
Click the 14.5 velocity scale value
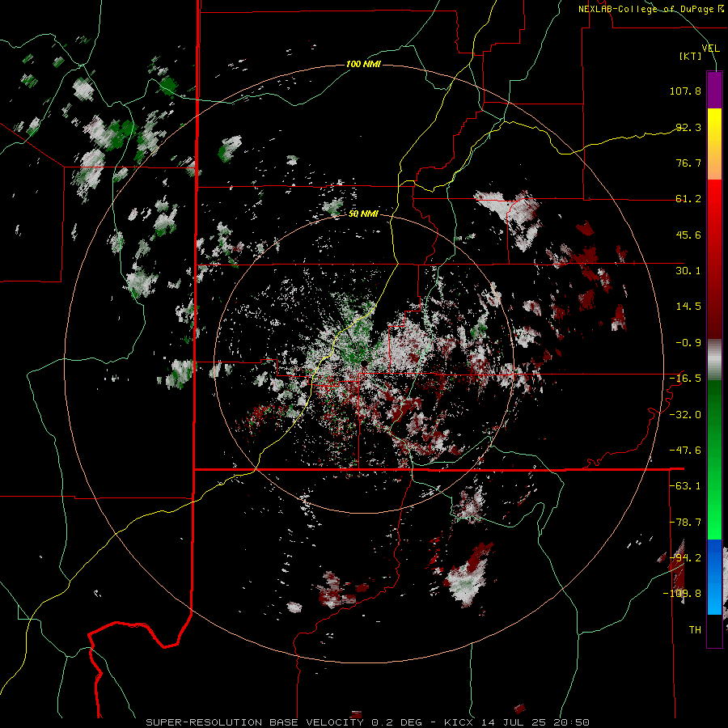688,307
